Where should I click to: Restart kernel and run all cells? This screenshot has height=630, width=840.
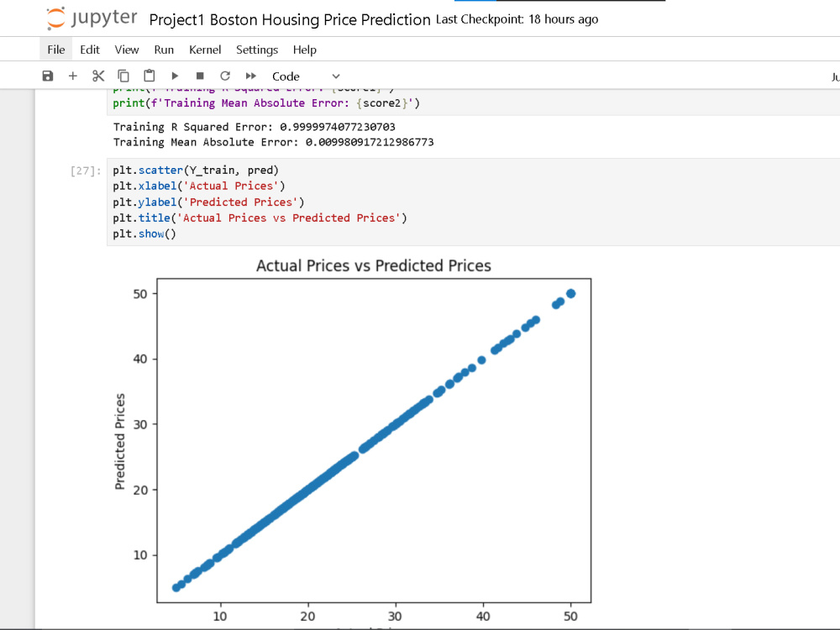click(x=250, y=76)
